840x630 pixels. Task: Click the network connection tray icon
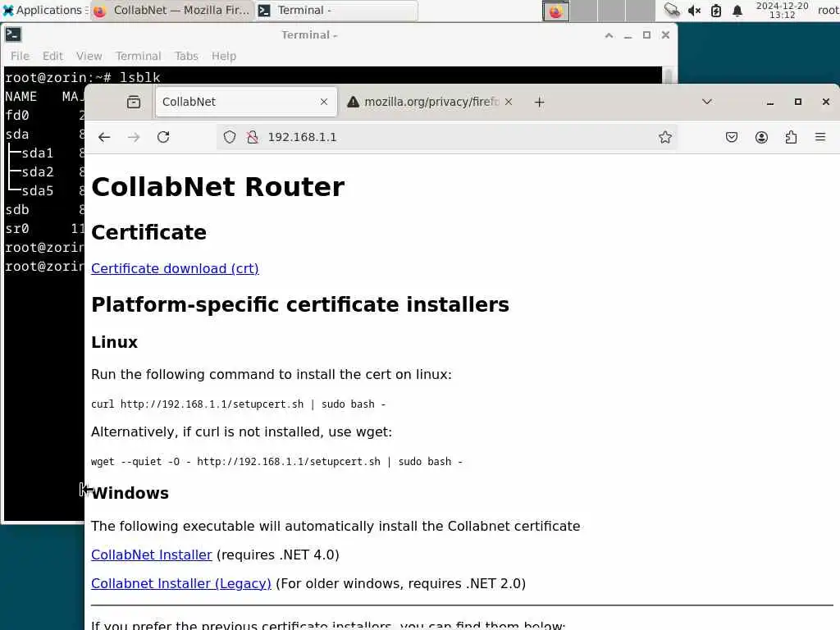coord(672,10)
